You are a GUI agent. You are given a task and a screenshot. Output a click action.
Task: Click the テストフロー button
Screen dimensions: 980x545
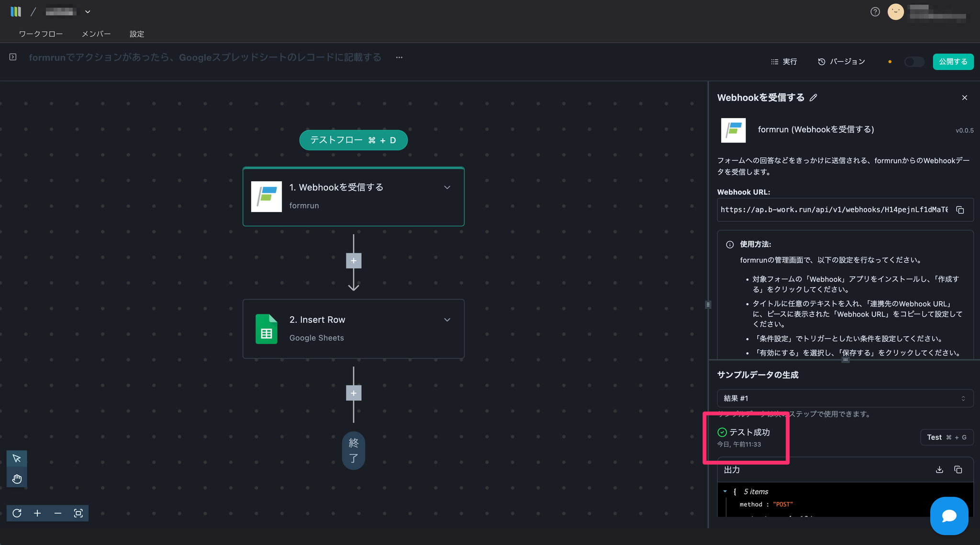coord(353,140)
